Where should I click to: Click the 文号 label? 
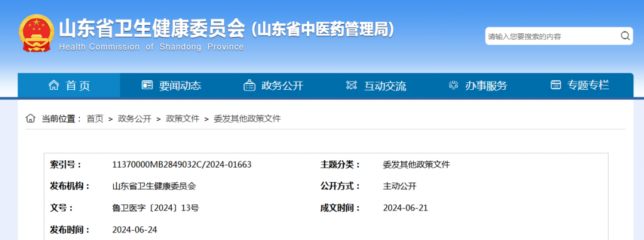pyautogui.click(x=62, y=207)
